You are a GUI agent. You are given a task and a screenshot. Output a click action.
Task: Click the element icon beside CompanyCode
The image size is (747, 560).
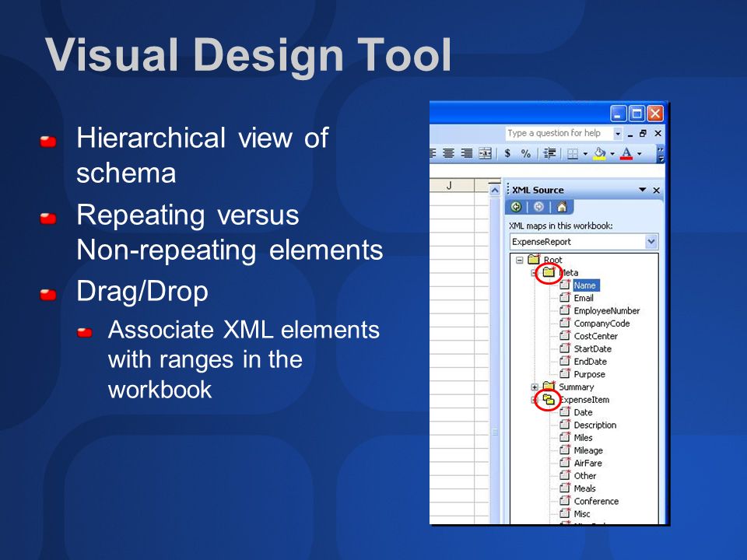click(x=565, y=323)
